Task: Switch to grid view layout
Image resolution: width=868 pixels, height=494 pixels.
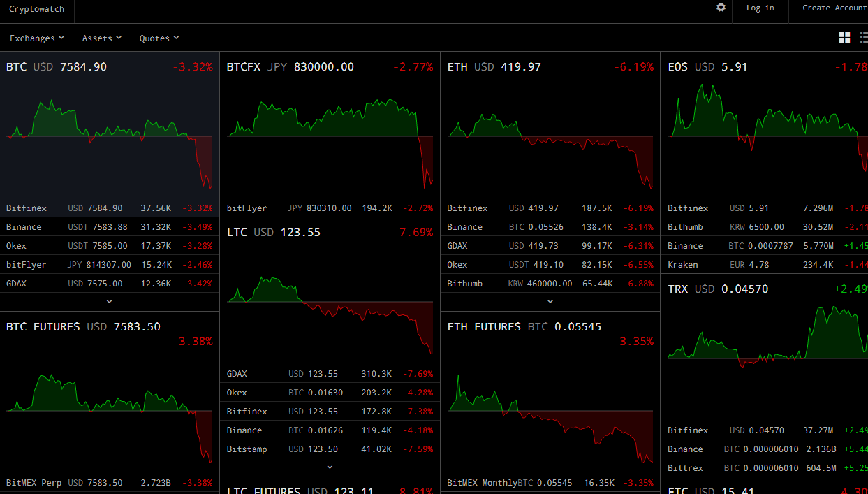Action: pyautogui.click(x=844, y=38)
